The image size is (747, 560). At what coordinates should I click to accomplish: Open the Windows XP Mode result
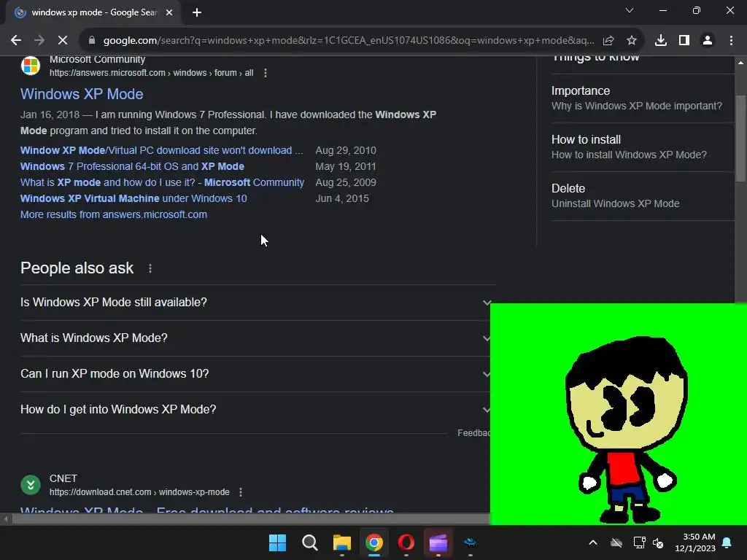click(x=82, y=94)
